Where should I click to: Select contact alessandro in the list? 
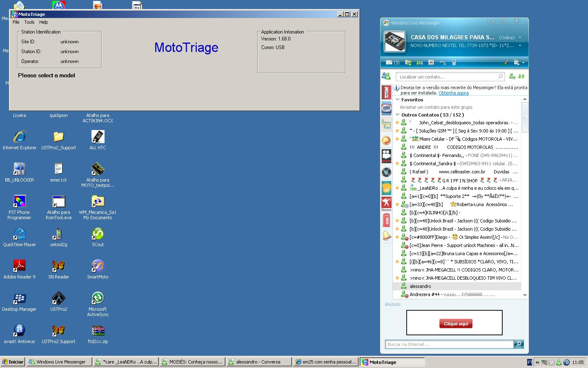(x=457, y=286)
